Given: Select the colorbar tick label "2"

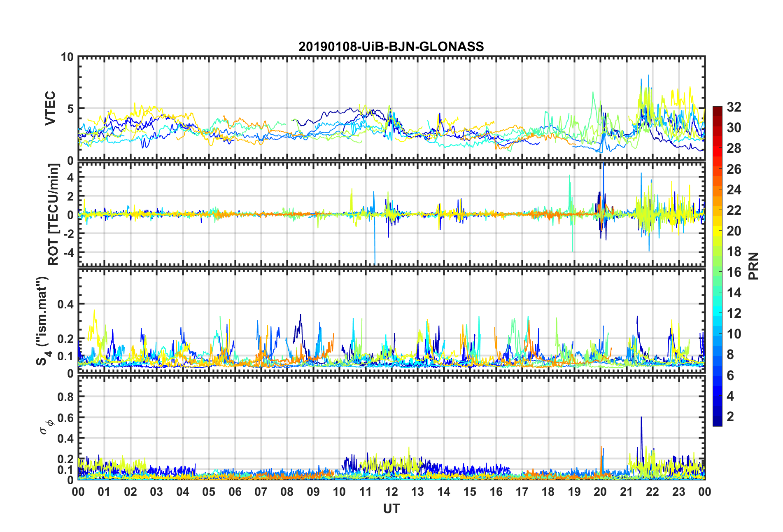Looking at the screenshot, I should point(730,417).
